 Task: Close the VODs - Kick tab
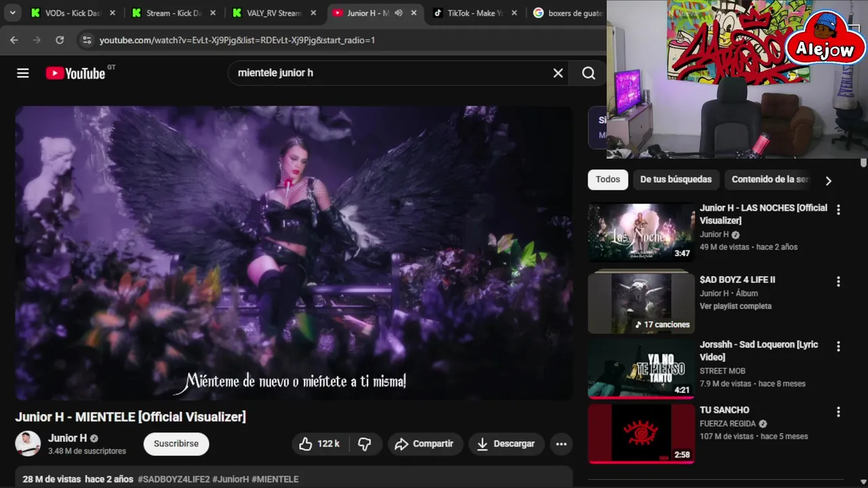113,13
